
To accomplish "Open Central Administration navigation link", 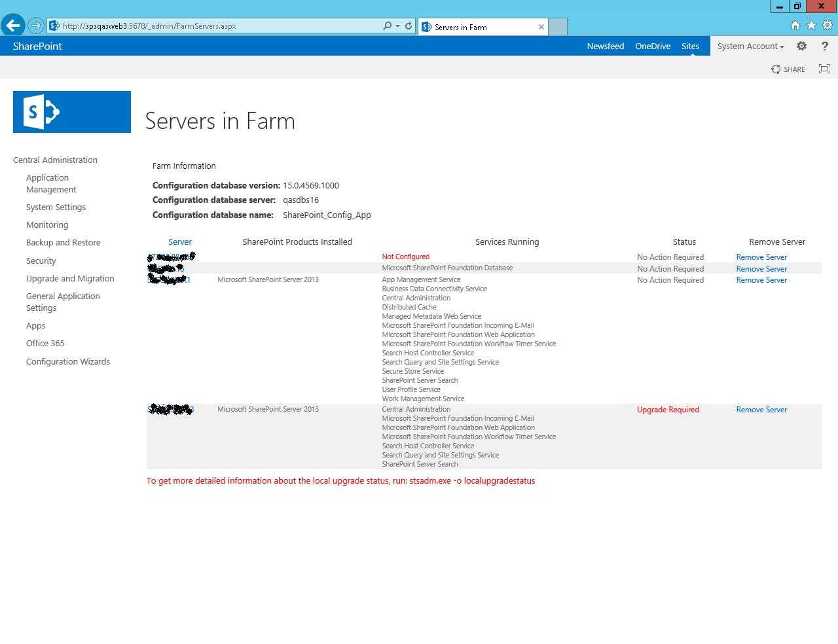I will tap(55, 160).
